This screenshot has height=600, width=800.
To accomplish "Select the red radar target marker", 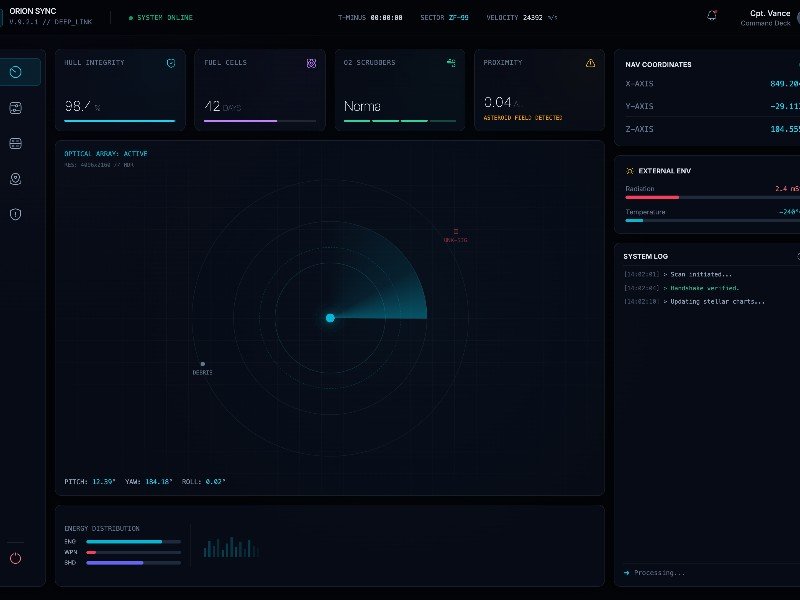I will coord(456,231).
